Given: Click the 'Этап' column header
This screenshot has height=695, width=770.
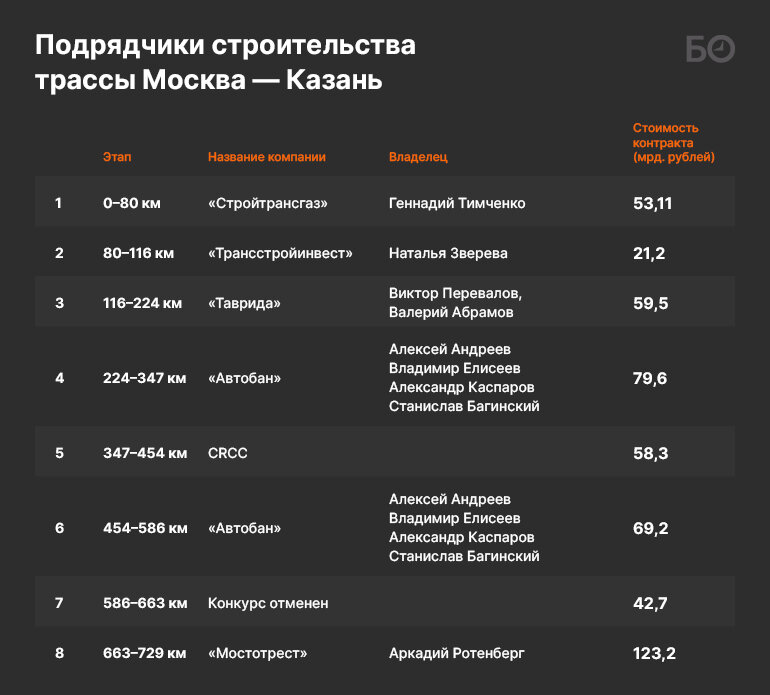Looking at the screenshot, I should 117,157.
